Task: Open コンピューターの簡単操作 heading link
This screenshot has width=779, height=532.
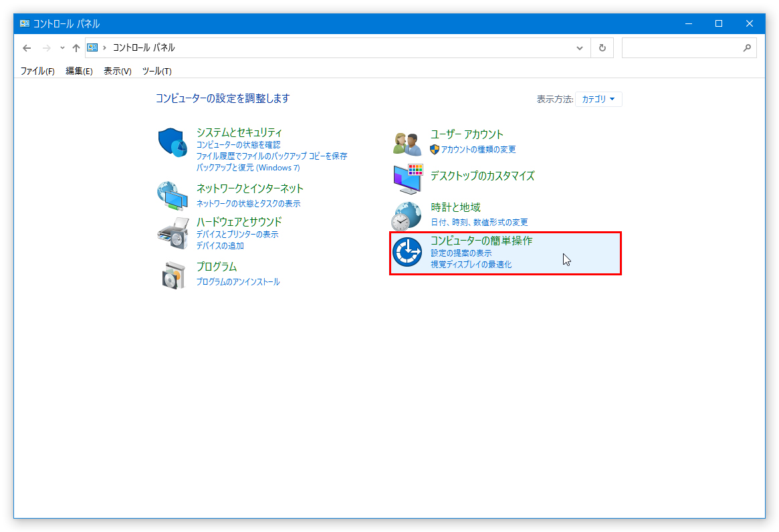Action: coord(481,241)
